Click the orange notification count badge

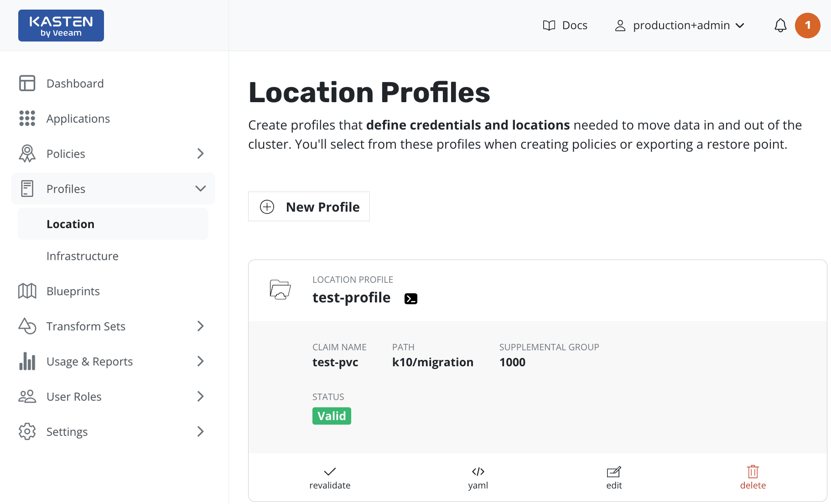(x=807, y=26)
